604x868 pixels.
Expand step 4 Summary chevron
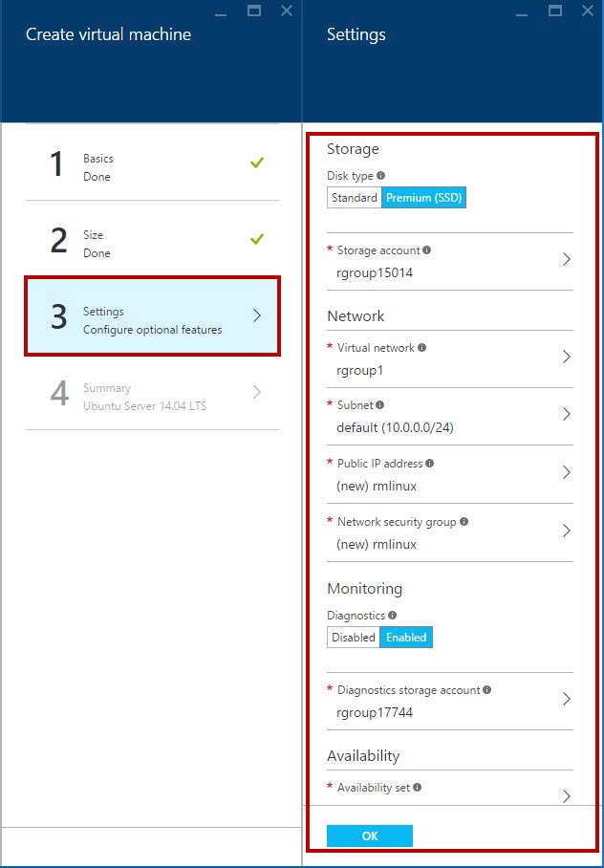click(257, 393)
